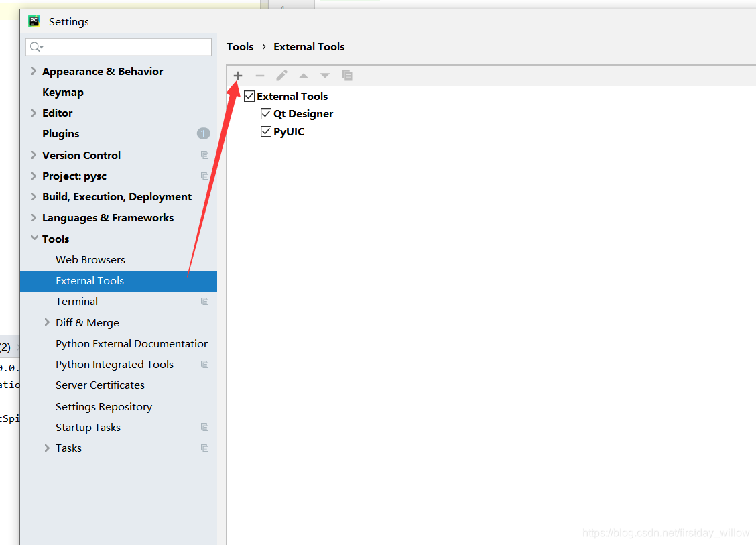Select Web Browsers under Tools
Viewport: 756px width, 545px height.
(x=90, y=259)
